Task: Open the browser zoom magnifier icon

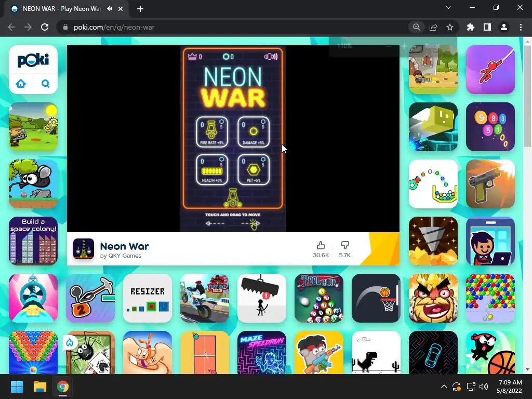Action: point(416,27)
